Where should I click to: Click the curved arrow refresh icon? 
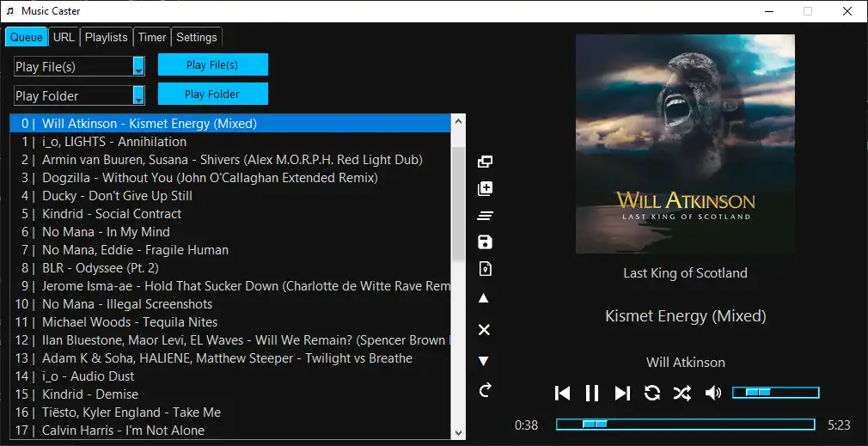(485, 390)
